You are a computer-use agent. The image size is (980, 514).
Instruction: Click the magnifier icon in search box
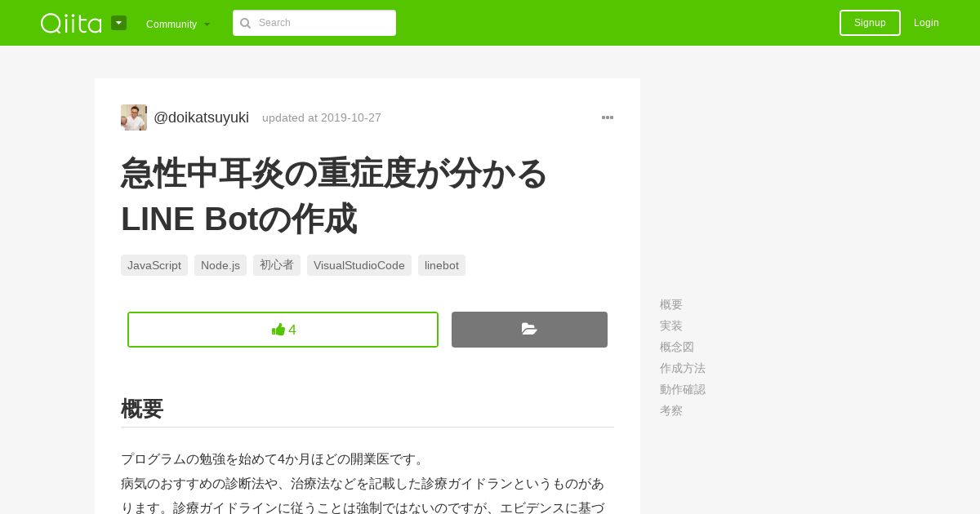[245, 24]
